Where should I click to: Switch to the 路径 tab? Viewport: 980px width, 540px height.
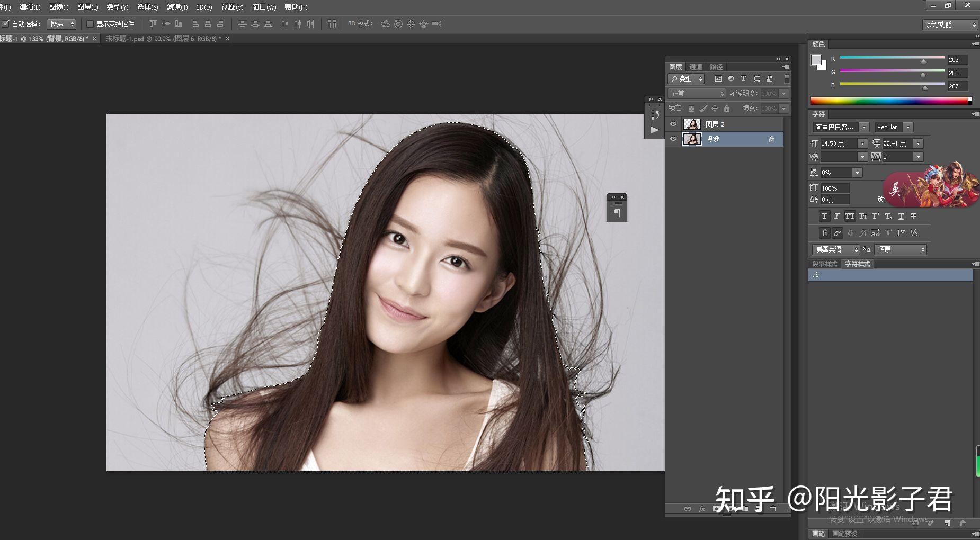coord(716,67)
